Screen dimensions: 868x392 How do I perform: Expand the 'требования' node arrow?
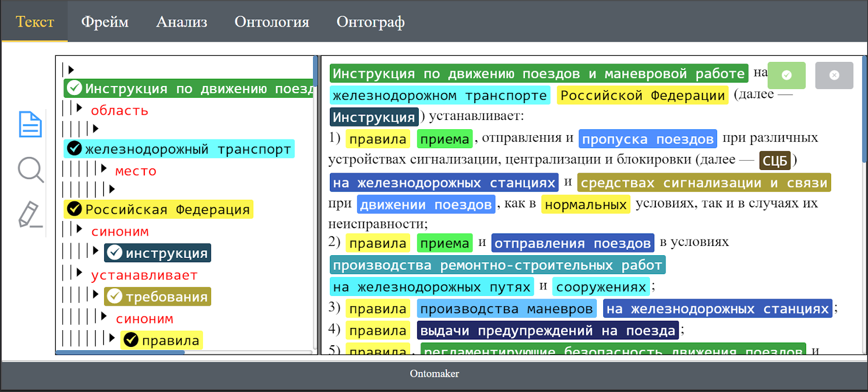95,294
